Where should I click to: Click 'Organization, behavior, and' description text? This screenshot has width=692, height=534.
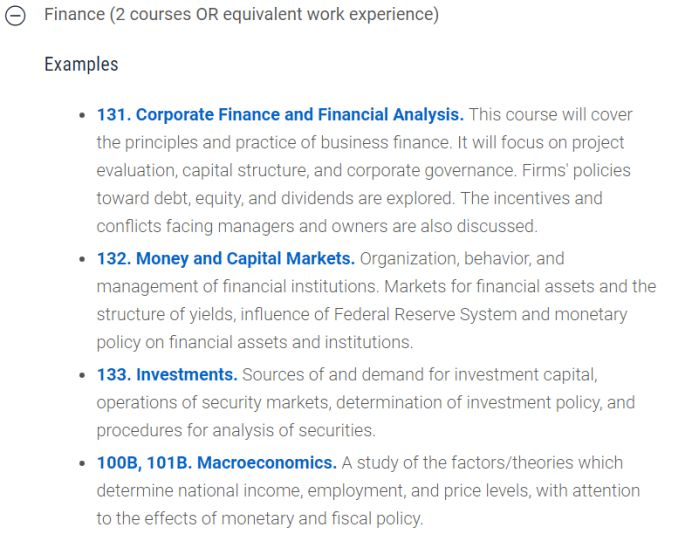462,259
